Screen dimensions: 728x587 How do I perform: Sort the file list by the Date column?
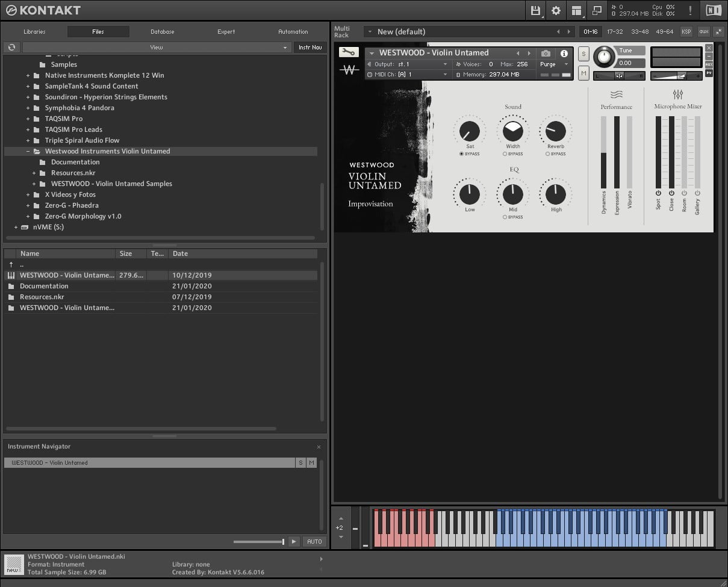pos(243,253)
